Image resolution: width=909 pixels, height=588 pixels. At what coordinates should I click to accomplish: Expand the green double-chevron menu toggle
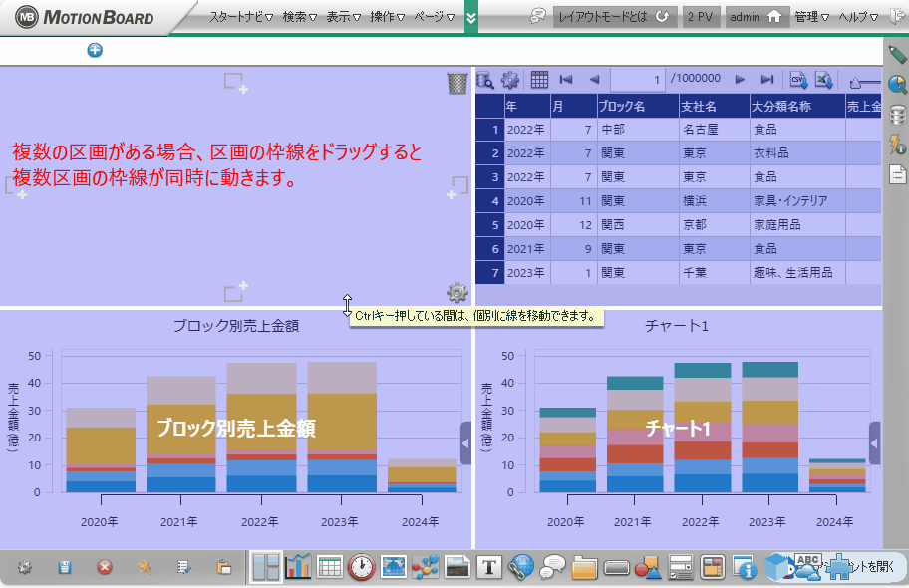471,17
